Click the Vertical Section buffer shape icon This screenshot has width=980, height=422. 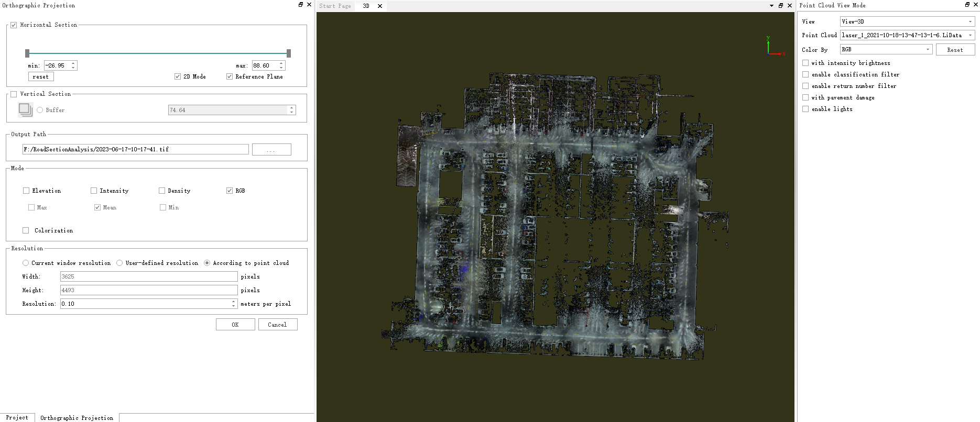(25, 109)
